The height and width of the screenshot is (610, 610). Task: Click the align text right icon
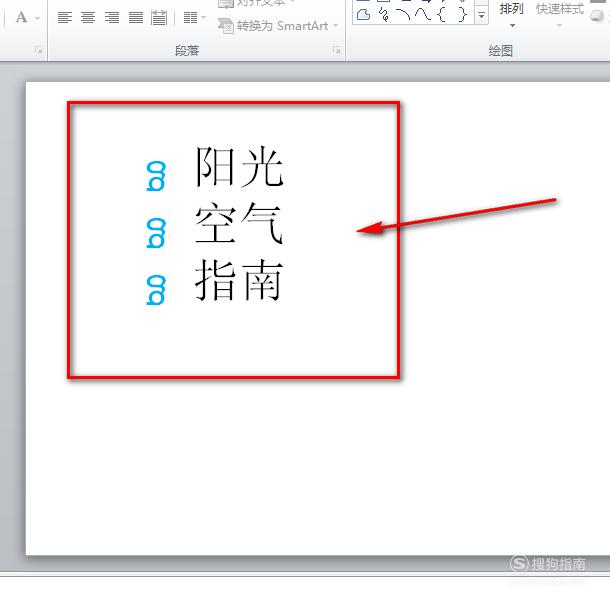[112, 18]
